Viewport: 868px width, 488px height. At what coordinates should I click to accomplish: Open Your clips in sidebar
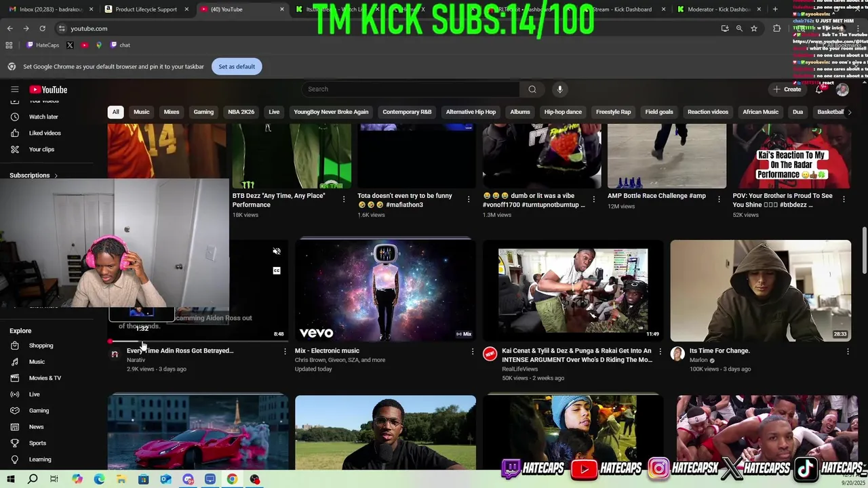41,149
